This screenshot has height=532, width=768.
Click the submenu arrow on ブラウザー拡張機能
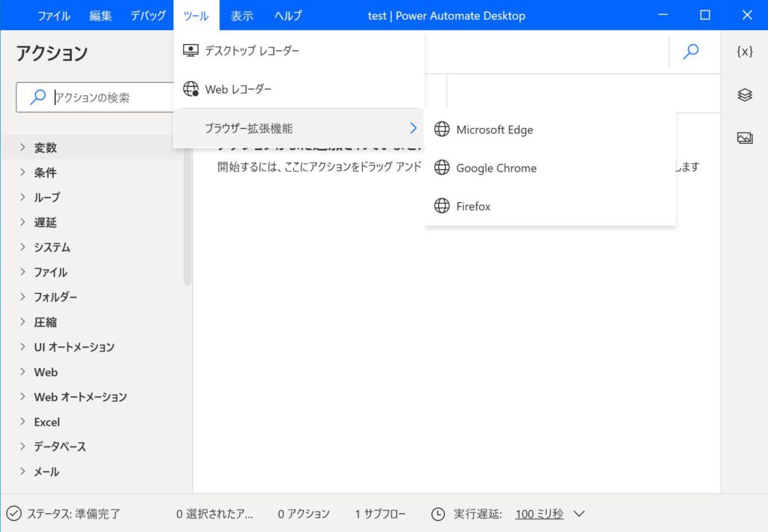pos(413,128)
